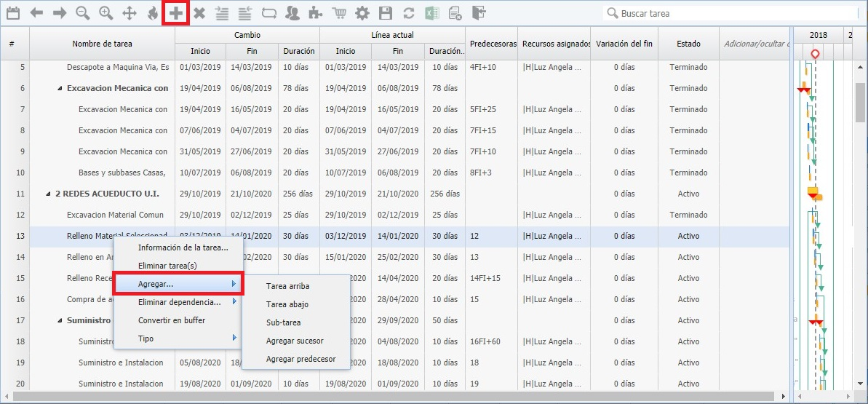The image size is (868, 404).
Task: Click the 'Nombre de tarea' column header
Action: 103,43
